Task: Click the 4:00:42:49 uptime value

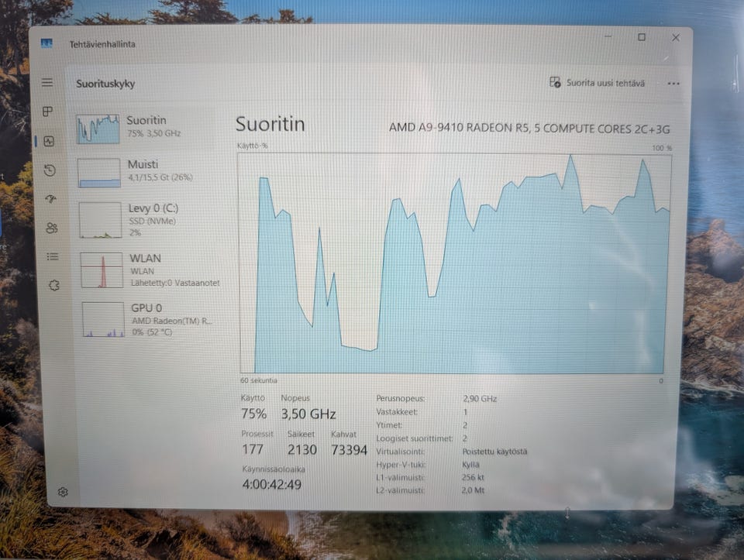Action: [271, 485]
